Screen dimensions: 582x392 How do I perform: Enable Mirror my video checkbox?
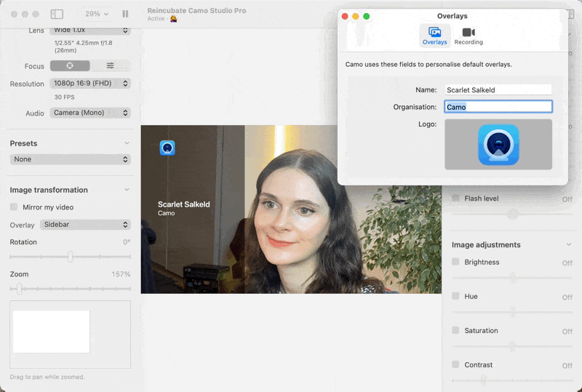pos(14,207)
